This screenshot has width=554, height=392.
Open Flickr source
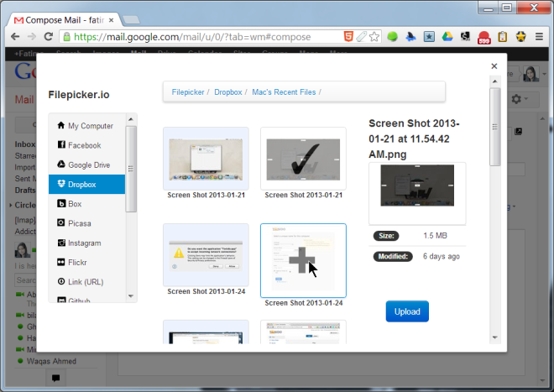point(87,262)
